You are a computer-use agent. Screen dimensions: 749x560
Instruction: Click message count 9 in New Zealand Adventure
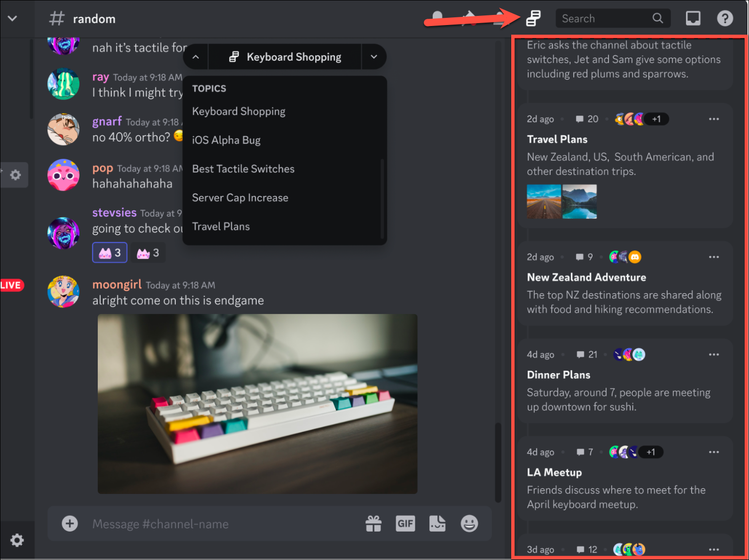click(584, 257)
